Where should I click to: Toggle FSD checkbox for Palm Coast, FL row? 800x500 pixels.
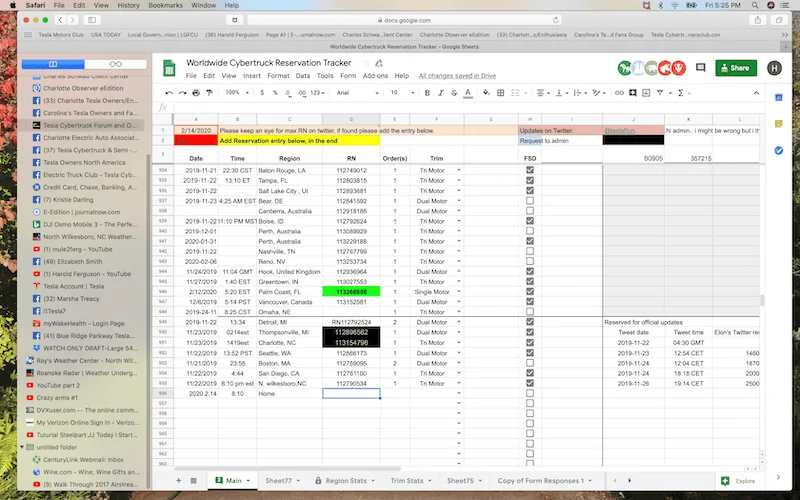point(530,291)
